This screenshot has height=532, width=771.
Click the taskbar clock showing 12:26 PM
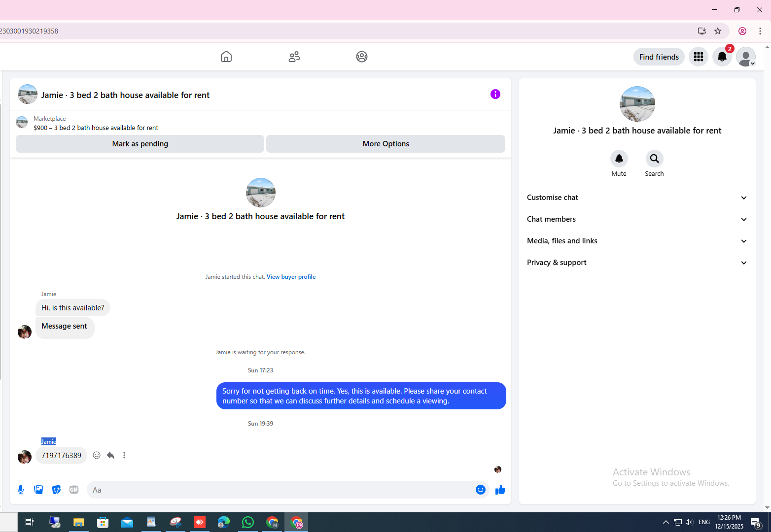pos(729,522)
